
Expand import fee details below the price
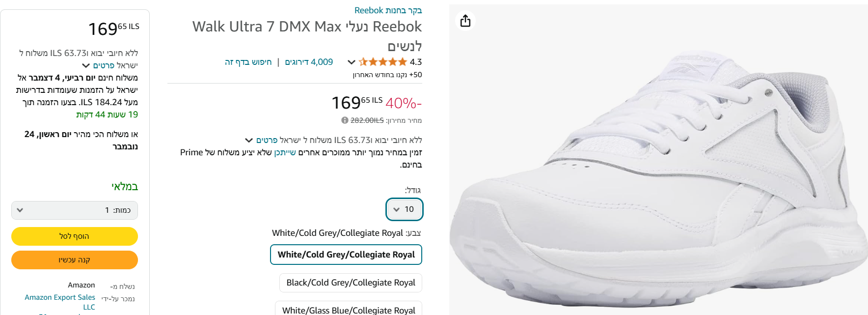(261, 140)
